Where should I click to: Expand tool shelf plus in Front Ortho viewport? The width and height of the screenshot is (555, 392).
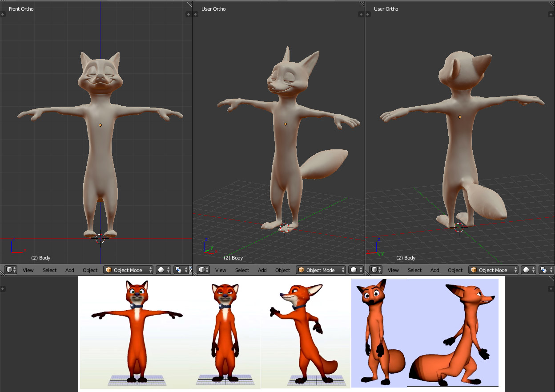pos(3,14)
